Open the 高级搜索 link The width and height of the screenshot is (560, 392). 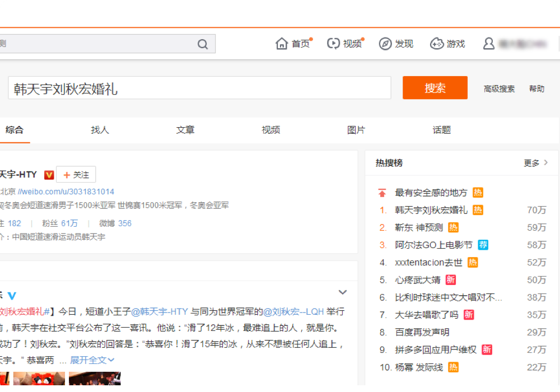point(499,88)
